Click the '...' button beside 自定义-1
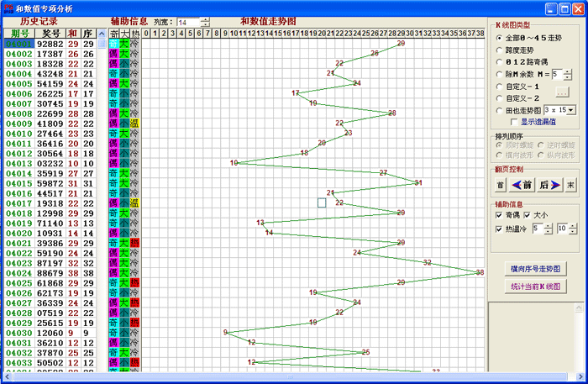This screenshot has height=384, width=588. (x=562, y=91)
